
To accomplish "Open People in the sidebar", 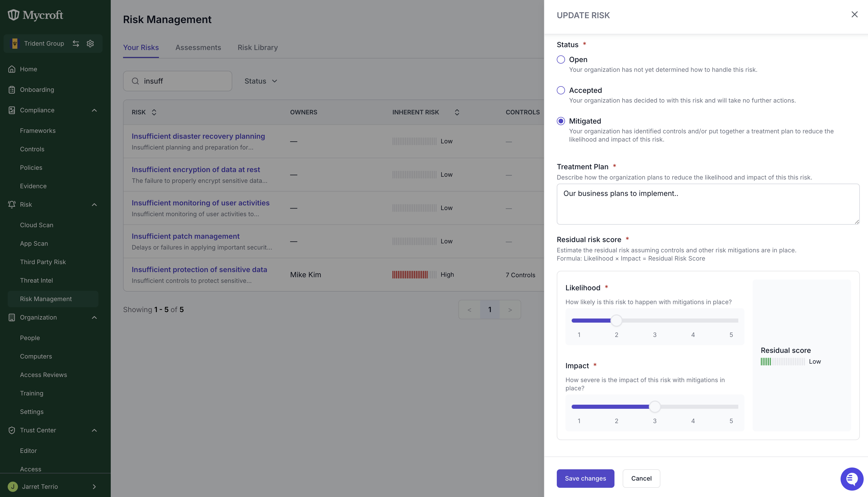I will 30,337.
